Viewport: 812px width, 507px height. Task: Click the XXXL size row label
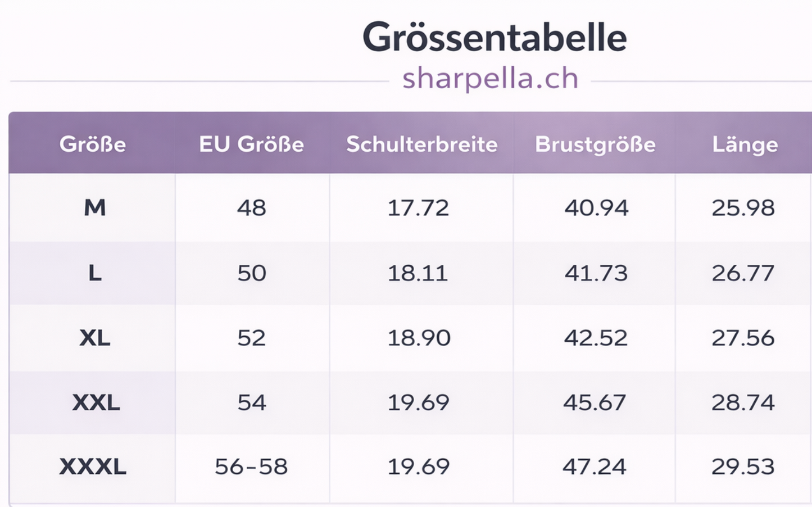click(x=93, y=467)
